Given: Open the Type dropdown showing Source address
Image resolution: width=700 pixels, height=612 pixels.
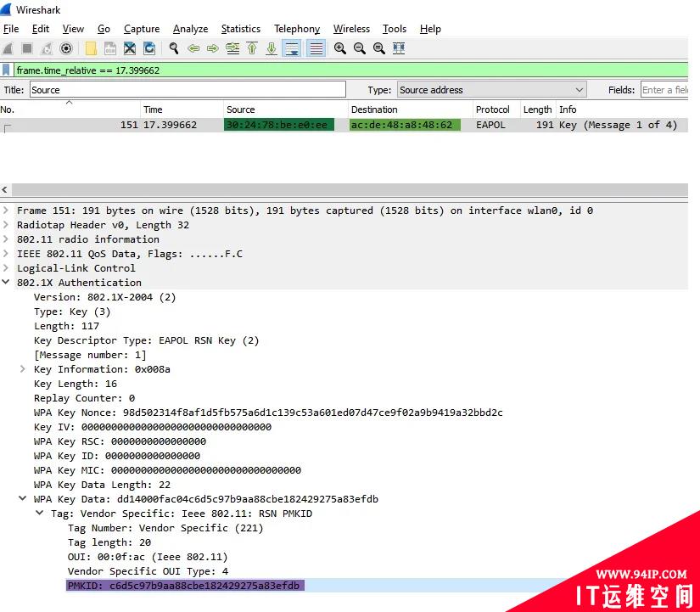Looking at the screenshot, I should tap(492, 90).
